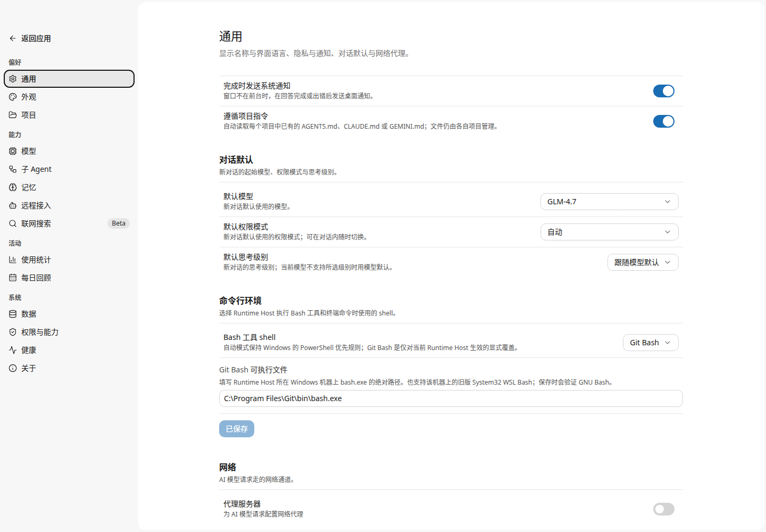This screenshot has width=766, height=532.
Task: Open the 项目 settings section
Action: click(69, 115)
